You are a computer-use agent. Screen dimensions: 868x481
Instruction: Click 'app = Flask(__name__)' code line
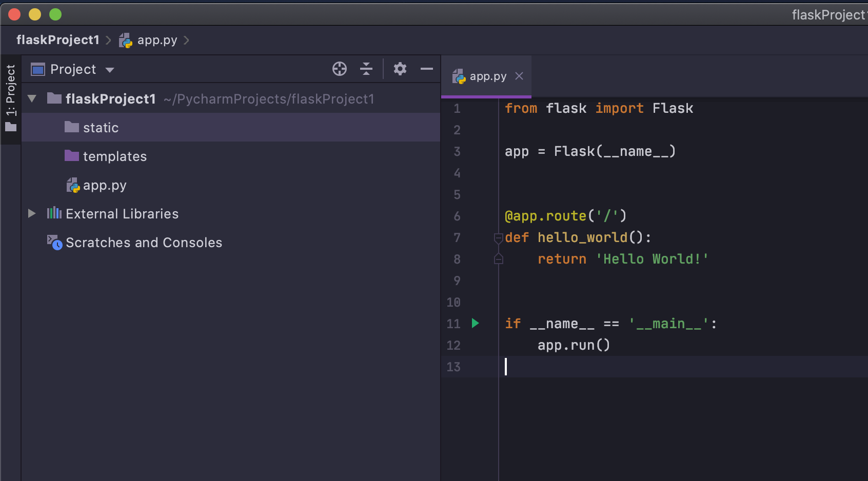point(590,151)
